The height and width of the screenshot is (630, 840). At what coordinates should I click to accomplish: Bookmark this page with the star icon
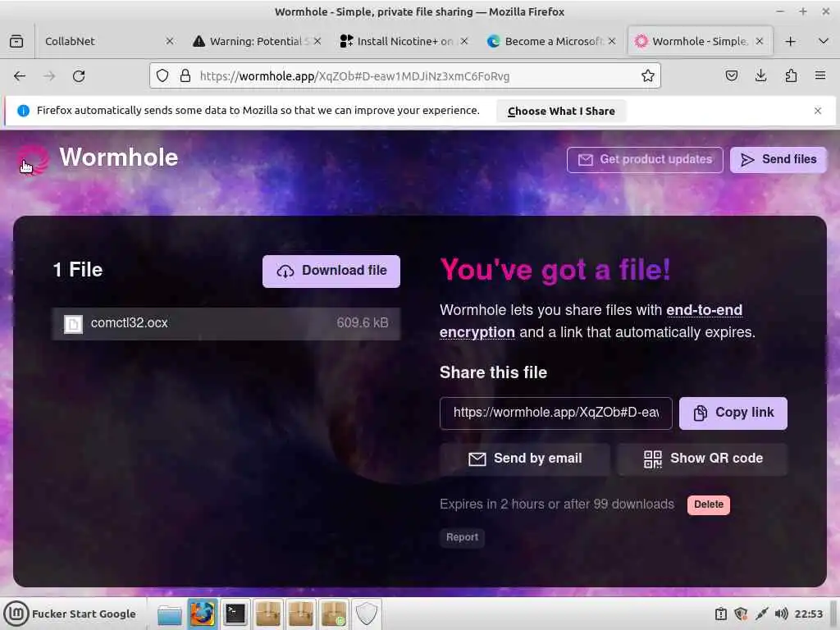(x=648, y=76)
